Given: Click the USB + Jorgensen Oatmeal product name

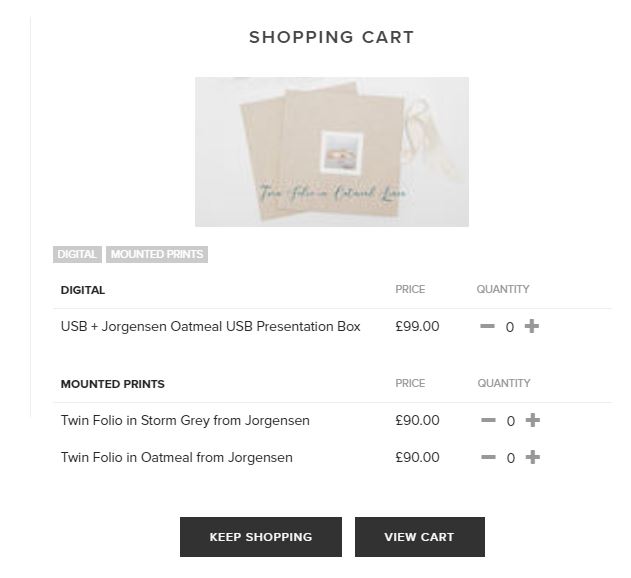Looking at the screenshot, I should tap(210, 327).
